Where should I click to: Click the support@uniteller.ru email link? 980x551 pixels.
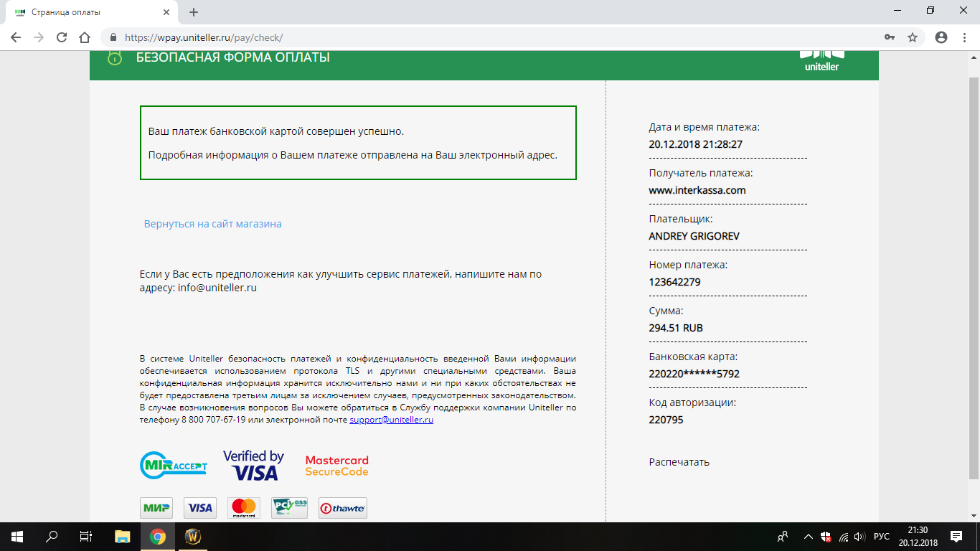[392, 420]
